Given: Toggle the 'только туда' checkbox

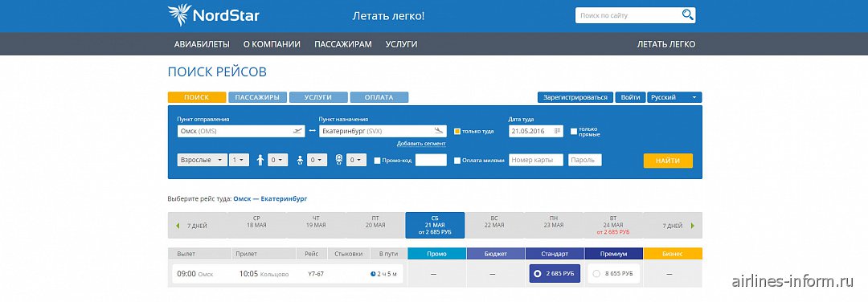Looking at the screenshot, I should point(457,132).
